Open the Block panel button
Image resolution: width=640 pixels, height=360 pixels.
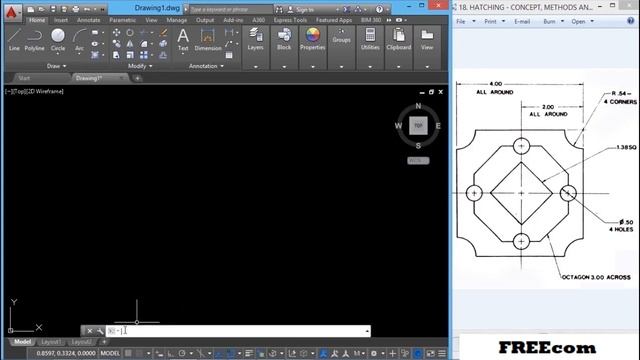pyautogui.click(x=284, y=40)
